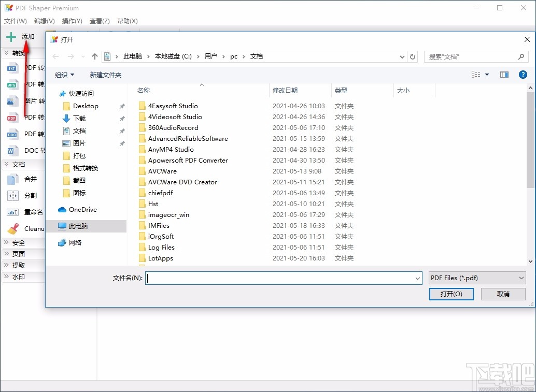Expand the 安全 category

(18, 242)
